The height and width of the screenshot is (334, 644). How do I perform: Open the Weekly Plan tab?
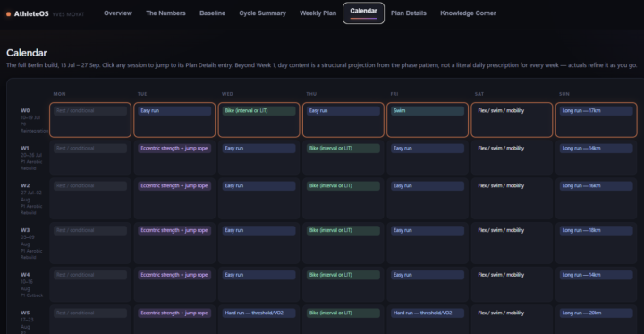(x=318, y=13)
